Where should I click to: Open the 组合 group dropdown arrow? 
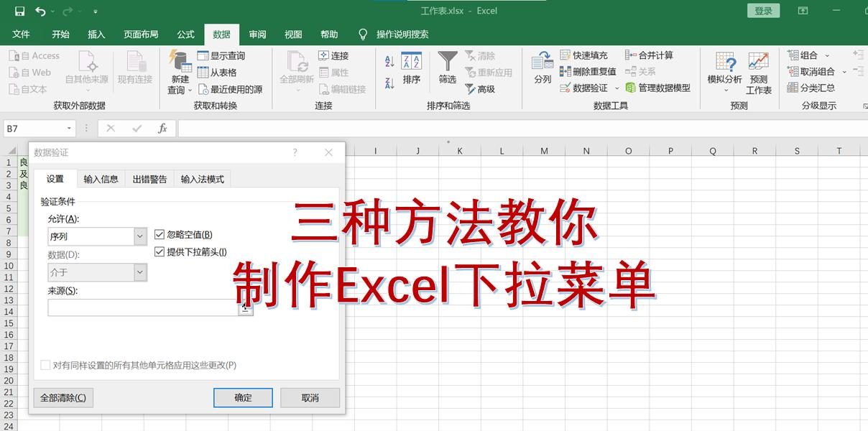[827, 55]
